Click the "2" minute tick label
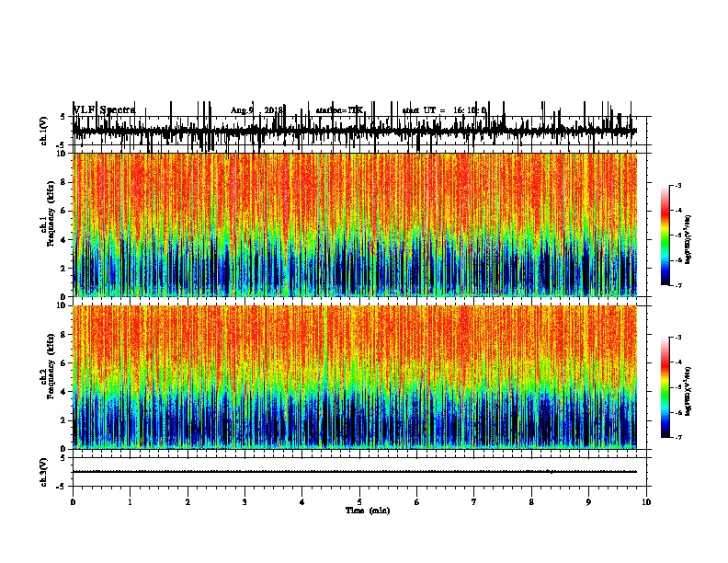This screenshot has width=728, height=563. click(188, 501)
